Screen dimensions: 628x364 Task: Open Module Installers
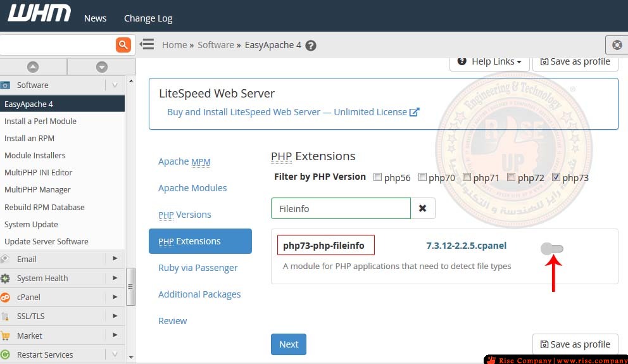(35, 155)
